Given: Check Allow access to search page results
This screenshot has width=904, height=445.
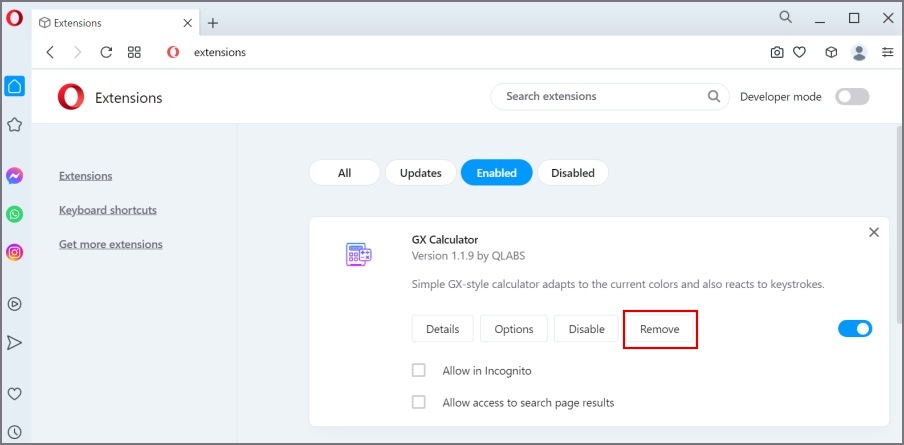Looking at the screenshot, I should tap(419, 402).
